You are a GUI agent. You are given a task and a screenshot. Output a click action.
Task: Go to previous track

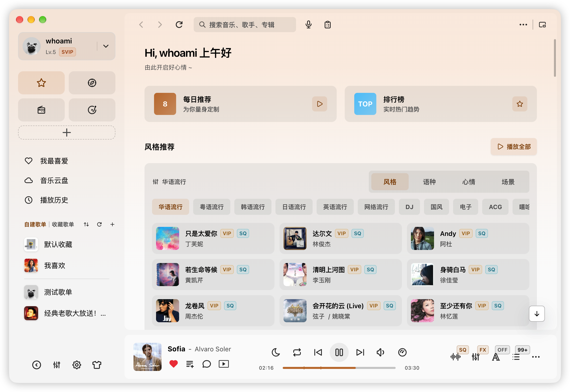click(318, 352)
